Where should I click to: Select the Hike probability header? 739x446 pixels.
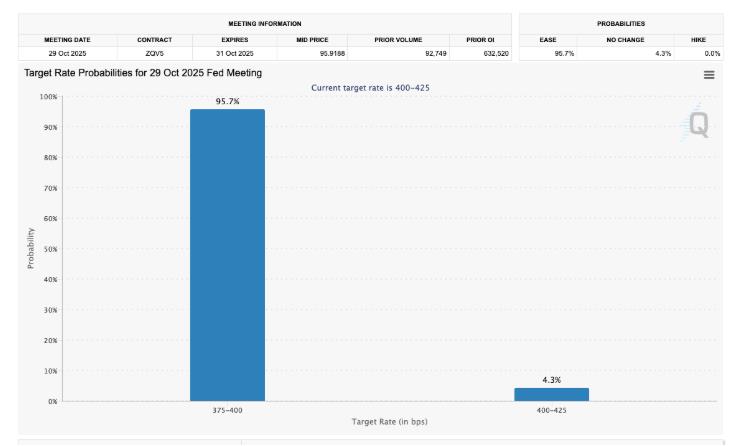tap(698, 39)
